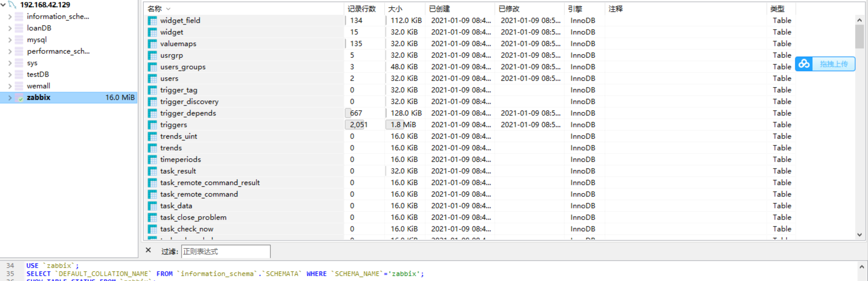The width and height of the screenshot is (868, 281).
Task: Select the wemall database in tree
Action: pyautogui.click(x=39, y=86)
